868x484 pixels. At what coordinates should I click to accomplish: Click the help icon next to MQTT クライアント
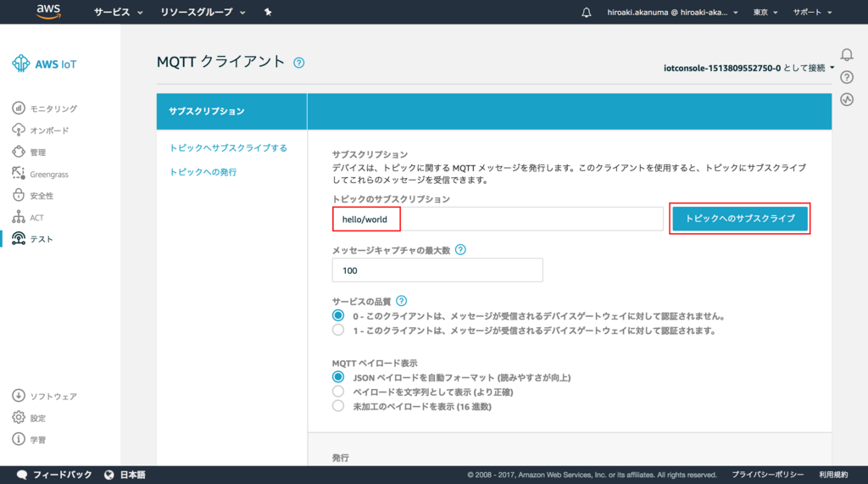point(299,63)
